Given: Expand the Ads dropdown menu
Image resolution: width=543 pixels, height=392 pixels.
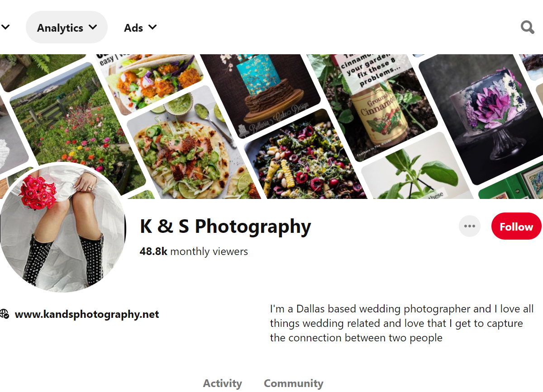Looking at the screenshot, I should pos(140,28).
